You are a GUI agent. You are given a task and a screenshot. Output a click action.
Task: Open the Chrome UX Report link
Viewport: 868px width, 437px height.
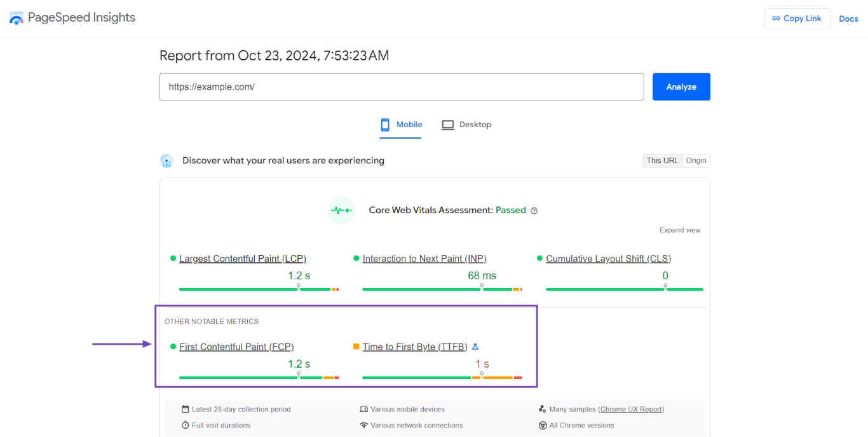pyautogui.click(x=631, y=409)
